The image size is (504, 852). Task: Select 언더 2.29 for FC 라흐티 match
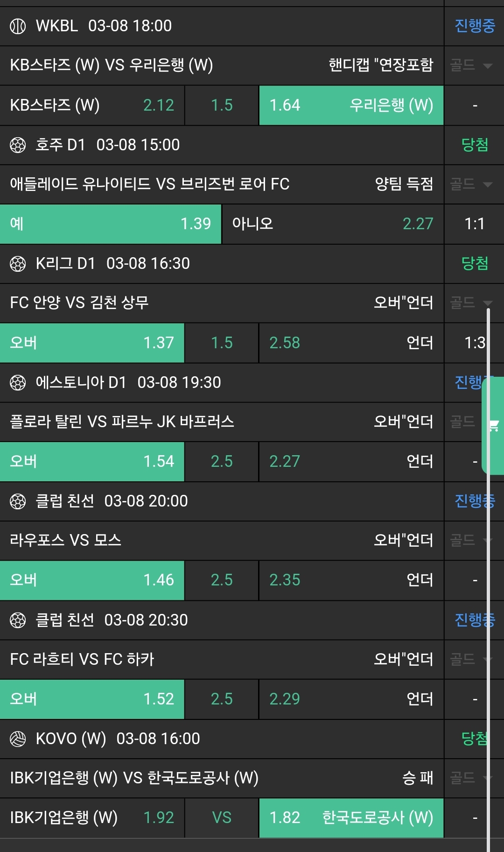(351, 699)
